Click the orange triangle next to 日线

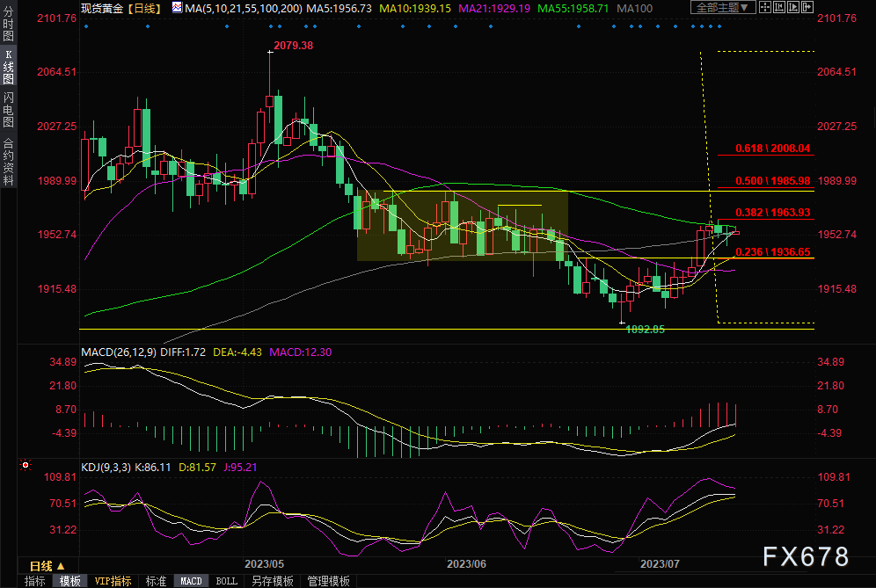point(60,566)
